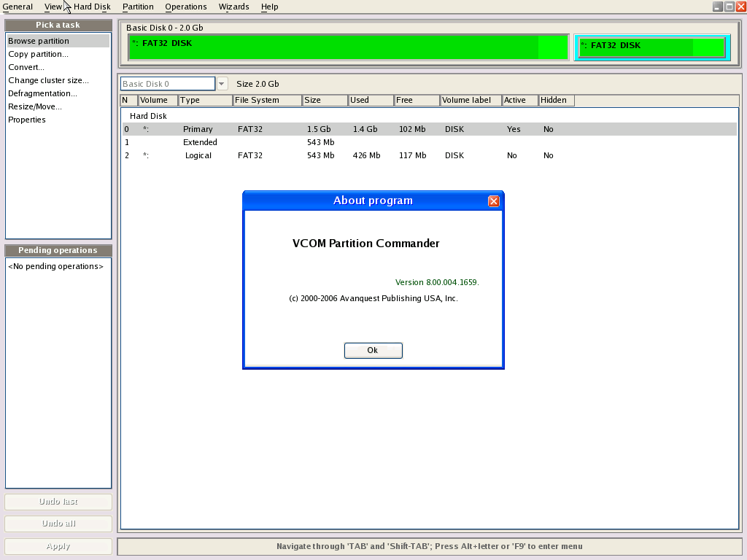The width and height of the screenshot is (747, 560).
Task: Click the File System column header
Action: click(x=267, y=100)
